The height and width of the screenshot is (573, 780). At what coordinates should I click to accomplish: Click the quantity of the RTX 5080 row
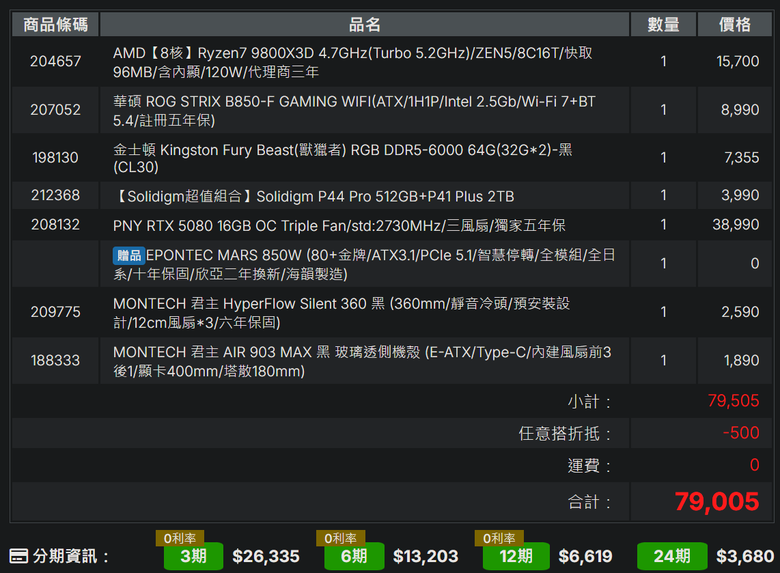tap(663, 224)
